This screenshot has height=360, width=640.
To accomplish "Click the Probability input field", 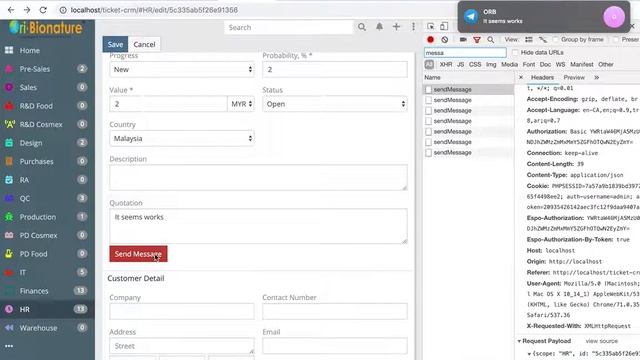I will [335, 69].
